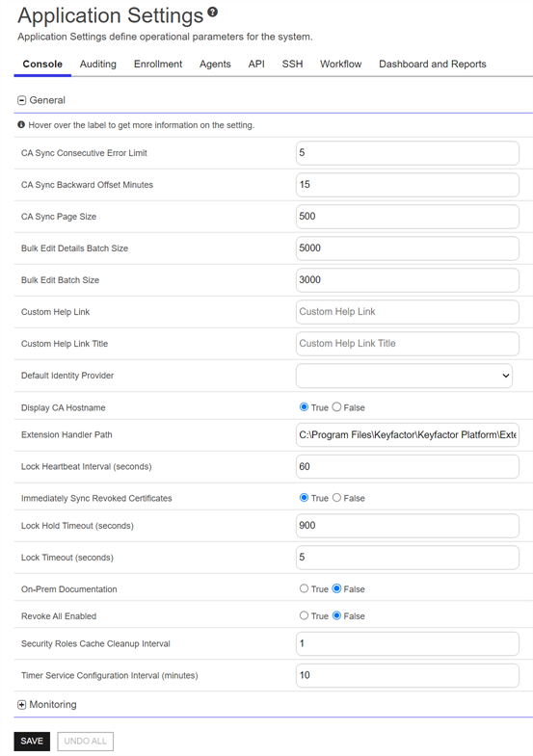Collapse the General section minus icon
Image resolution: width=533 pixels, height=756 pixels.
point(22,100)
